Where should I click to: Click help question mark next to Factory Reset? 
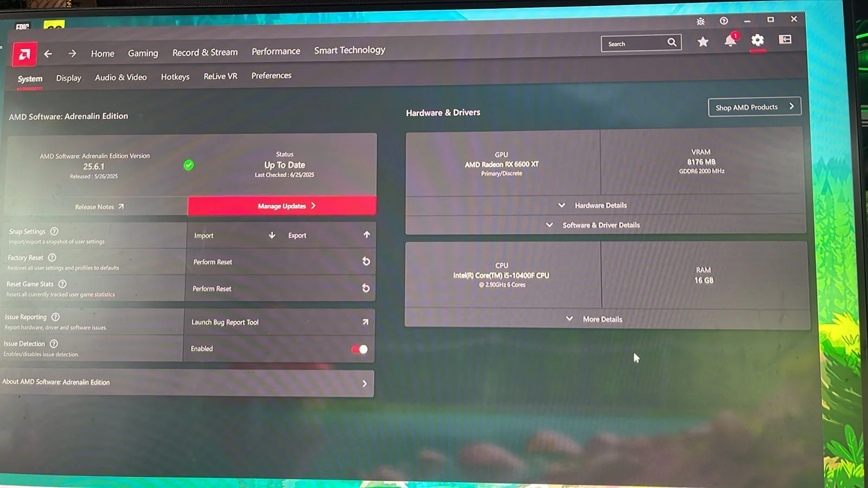[x=52, y=258]
